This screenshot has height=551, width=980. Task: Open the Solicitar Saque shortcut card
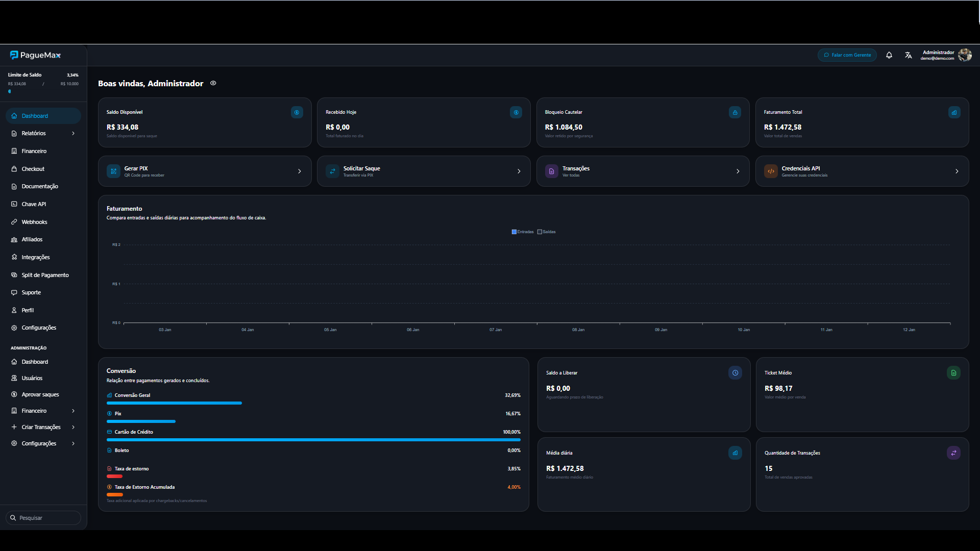[x=423, y=171]
